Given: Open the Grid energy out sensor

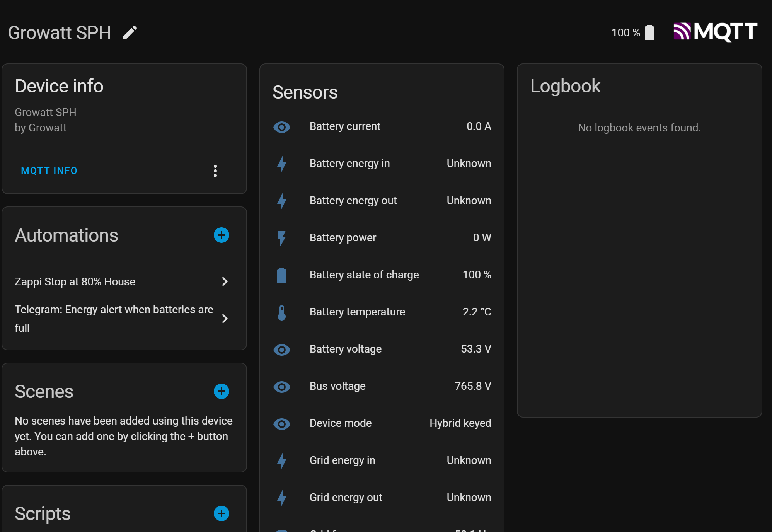Looking at the screenshot, I should pyautogui.click(x=382, y=498).
